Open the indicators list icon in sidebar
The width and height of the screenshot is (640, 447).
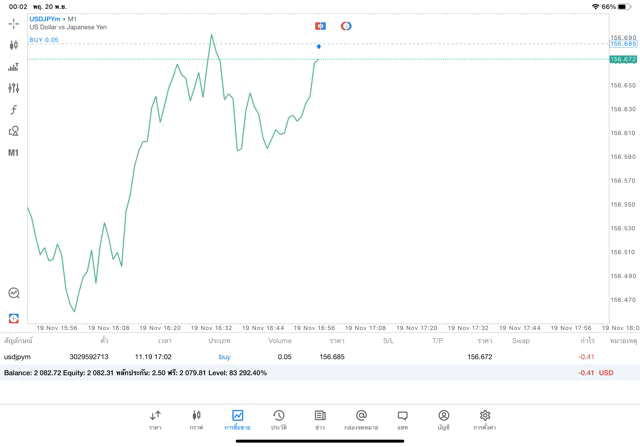(x=13, y=67)
